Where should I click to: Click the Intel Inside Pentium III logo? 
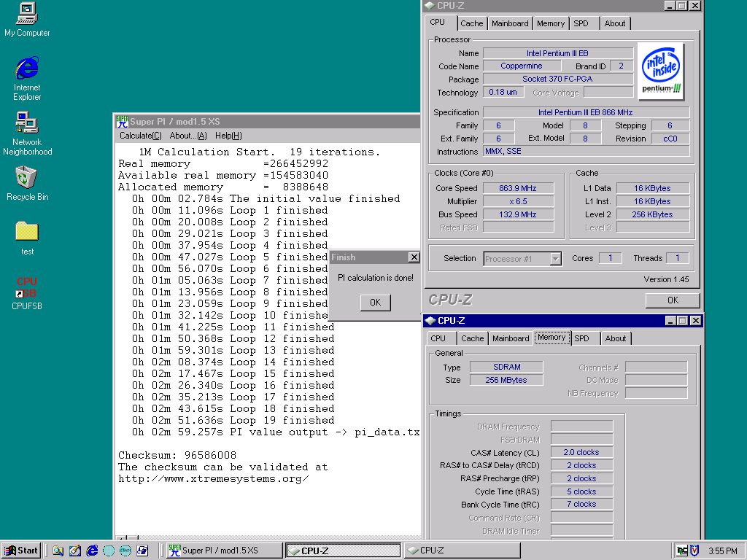click(661, 71)
